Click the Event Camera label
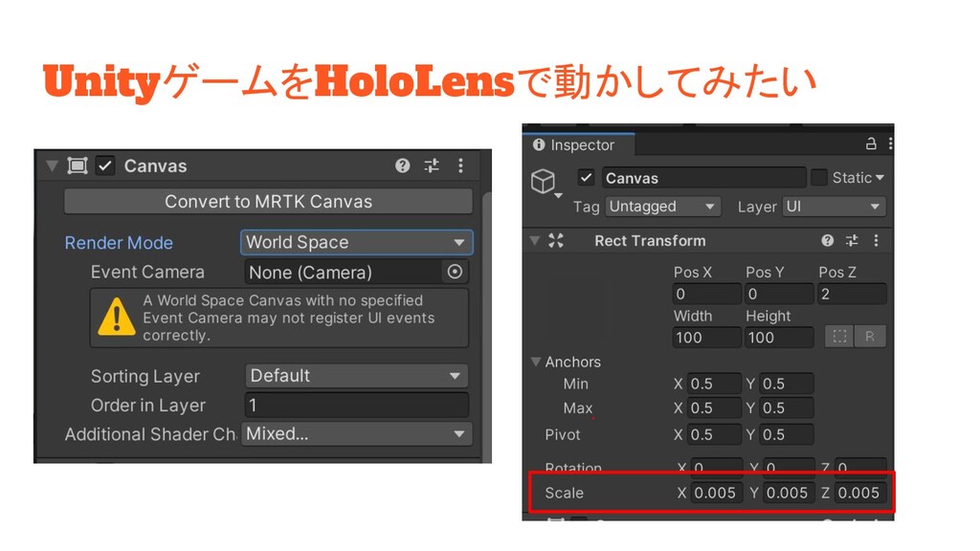The width and height of the screenshot is (980, 551). [x=147, y=272]
